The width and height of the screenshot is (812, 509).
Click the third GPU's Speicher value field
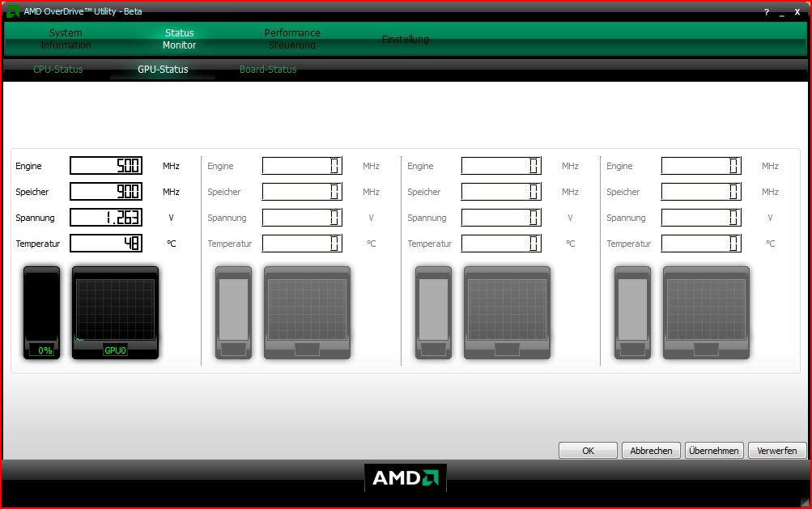[x=501, y=192]
